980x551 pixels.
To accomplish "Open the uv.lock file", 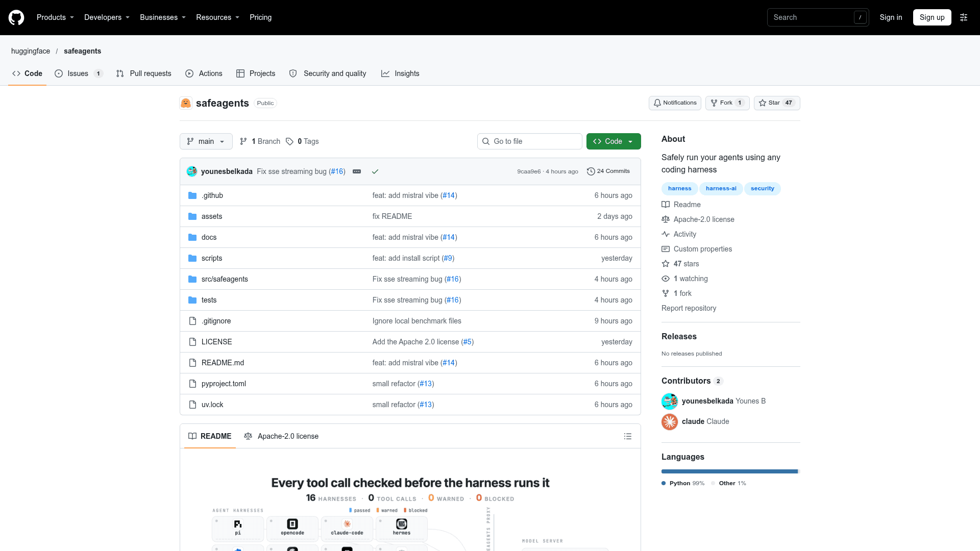I will coord(212,405).
